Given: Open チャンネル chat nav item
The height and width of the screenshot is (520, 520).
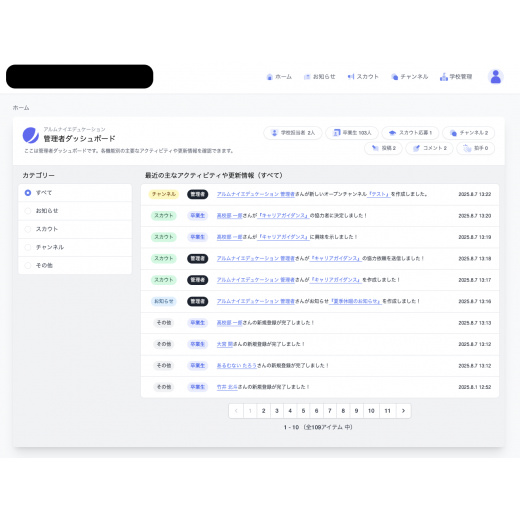Looking at the screenshot, I should pyautogui.click(x=410, y=77).
